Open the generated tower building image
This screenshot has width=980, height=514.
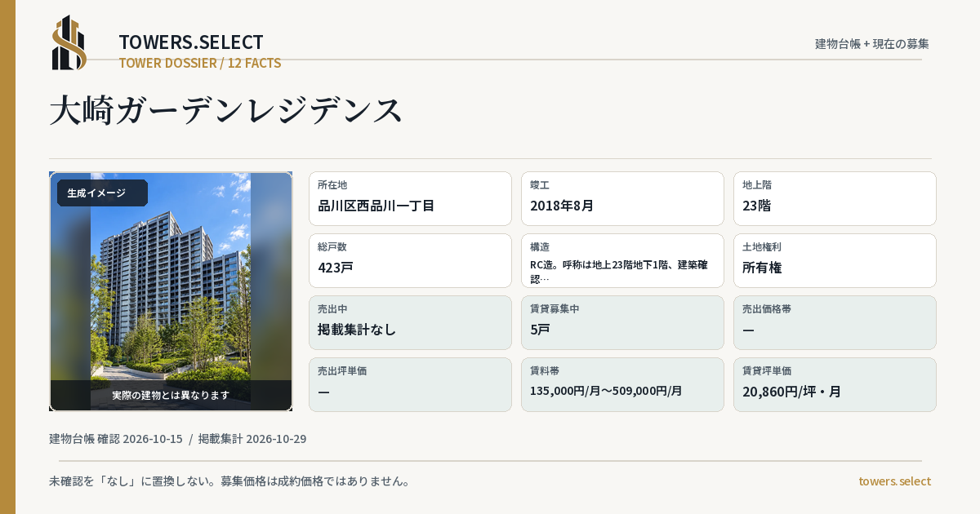point(171,291)
